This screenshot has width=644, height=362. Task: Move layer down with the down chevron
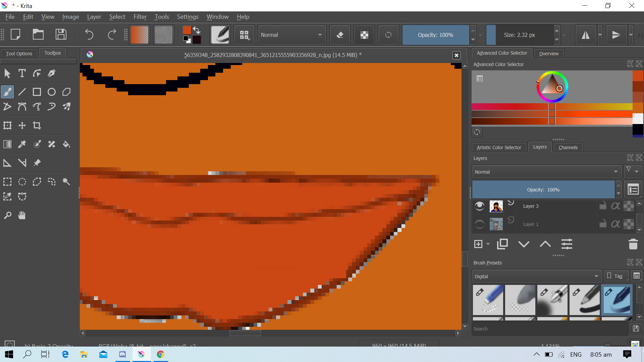click(x=524, y=244)
